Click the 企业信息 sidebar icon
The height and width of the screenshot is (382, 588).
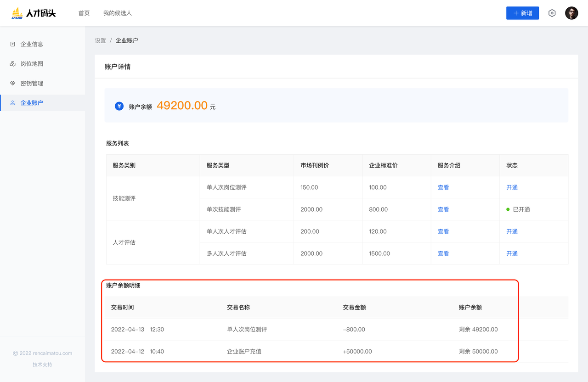(x=12, y=44)
